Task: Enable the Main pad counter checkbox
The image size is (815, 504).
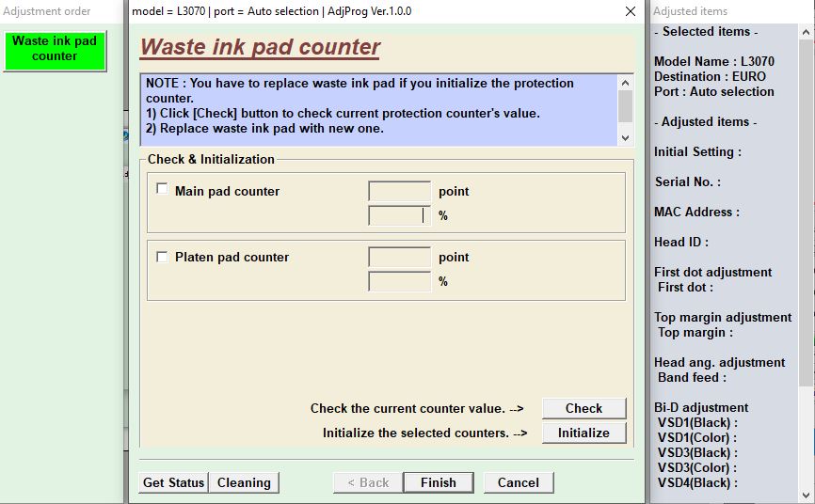Action: click(x=162, y=189)
